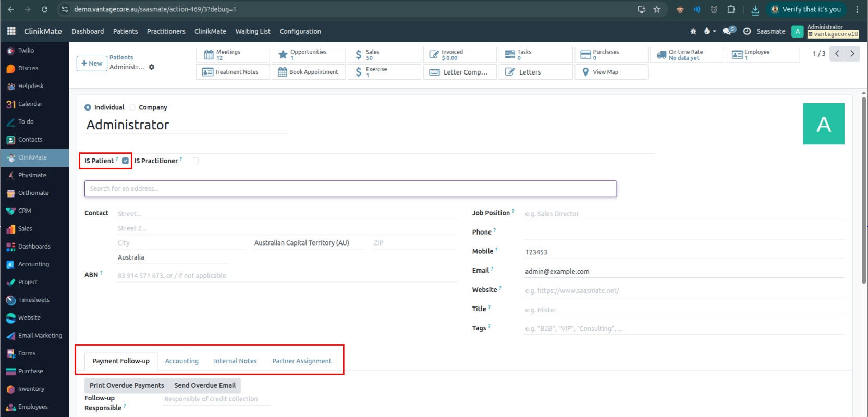This screenshot has width=868, height=417.
Task: Bookmark page with star icon
Action: click(657, 9)
